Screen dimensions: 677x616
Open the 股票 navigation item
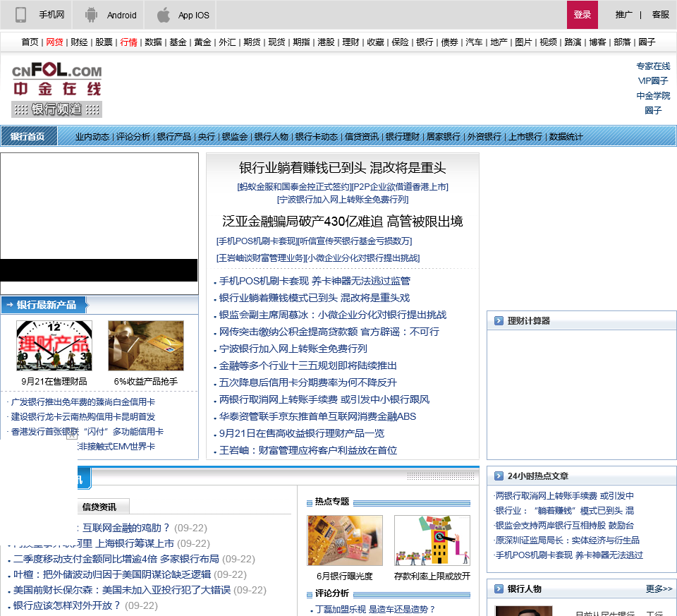[104, 42]
